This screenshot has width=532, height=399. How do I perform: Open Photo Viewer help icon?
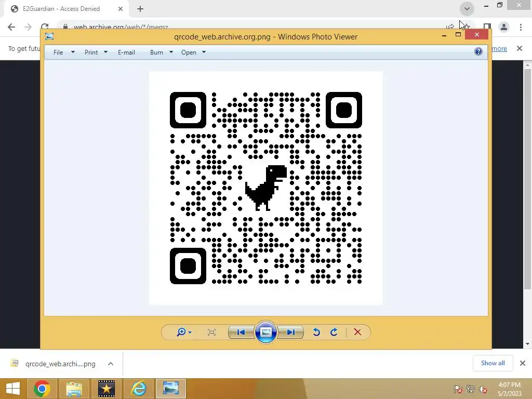click(x=478, y=51)
